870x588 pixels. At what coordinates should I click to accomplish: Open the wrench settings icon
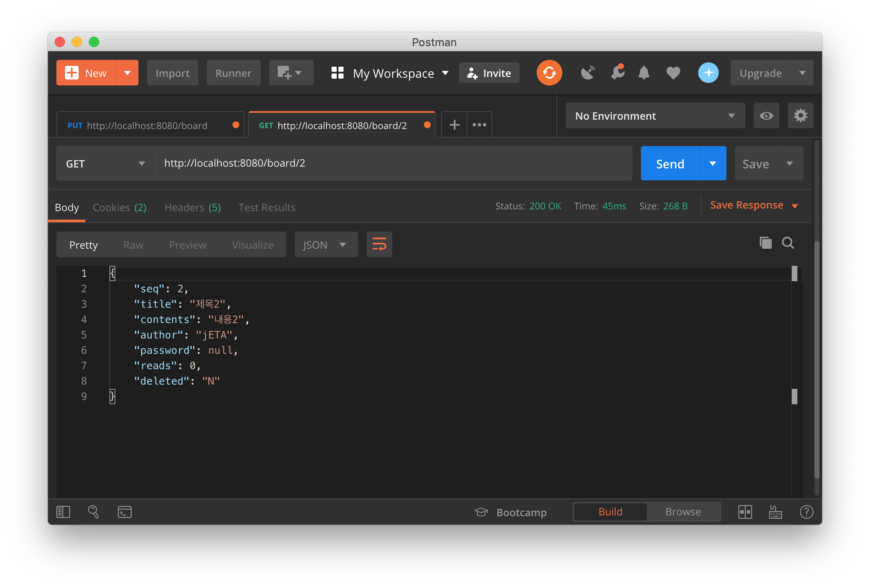pos(617,73)
